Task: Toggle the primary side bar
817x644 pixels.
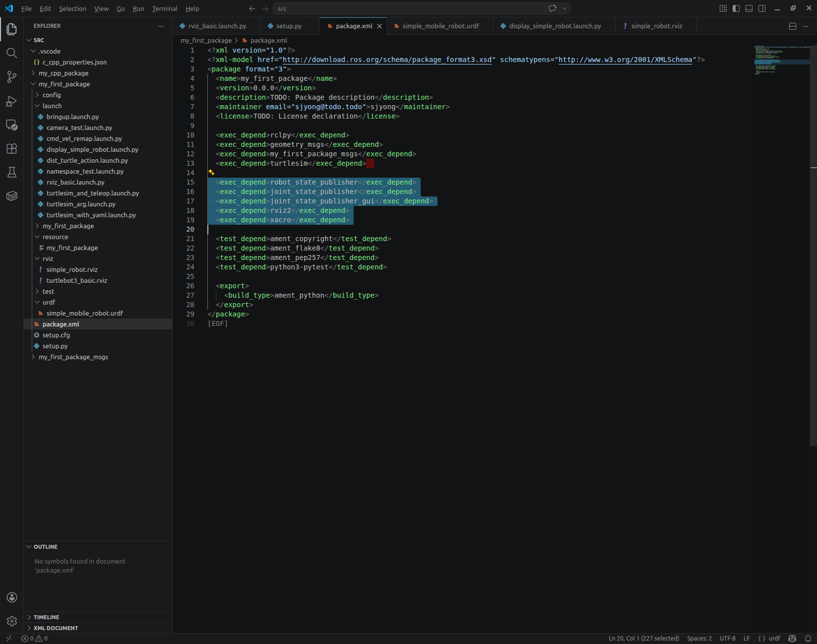Action: coord(736,8)
